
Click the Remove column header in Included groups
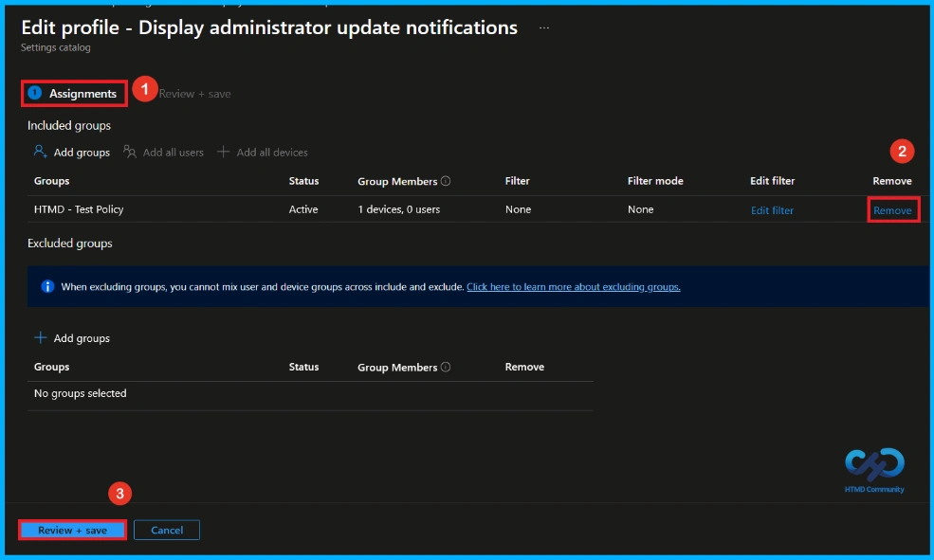coord(892,181)
